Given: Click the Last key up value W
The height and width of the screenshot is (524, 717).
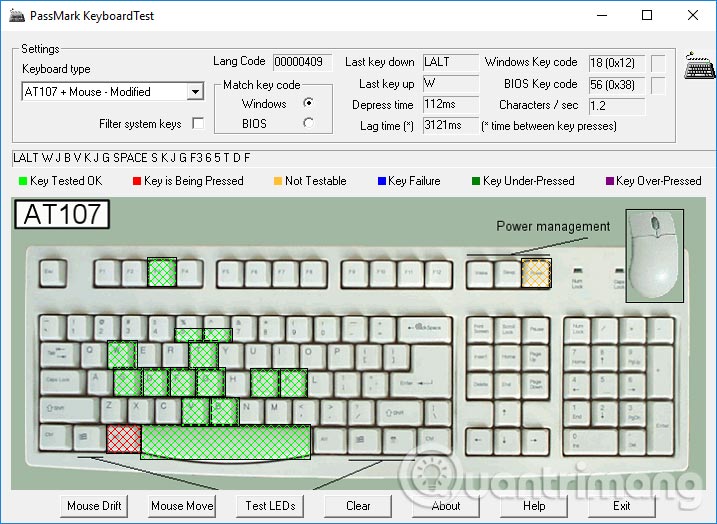Looking at the screenshot, I should point(450,84).
